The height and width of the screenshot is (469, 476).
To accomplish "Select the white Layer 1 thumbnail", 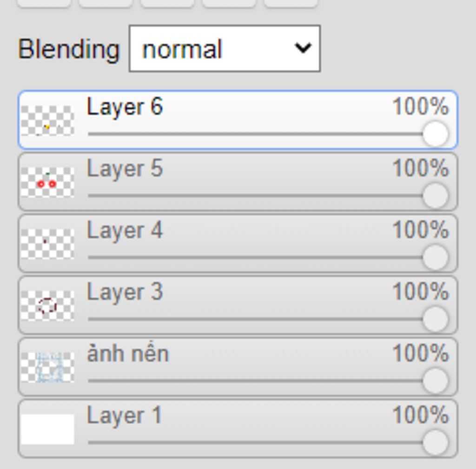I will [x=47, y=429].
